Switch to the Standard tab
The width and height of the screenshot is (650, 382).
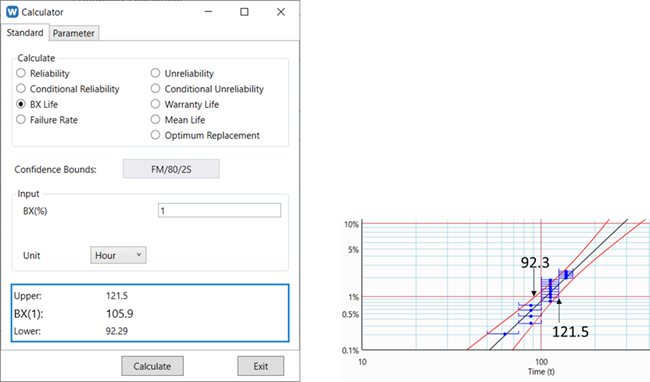(25, 33)
